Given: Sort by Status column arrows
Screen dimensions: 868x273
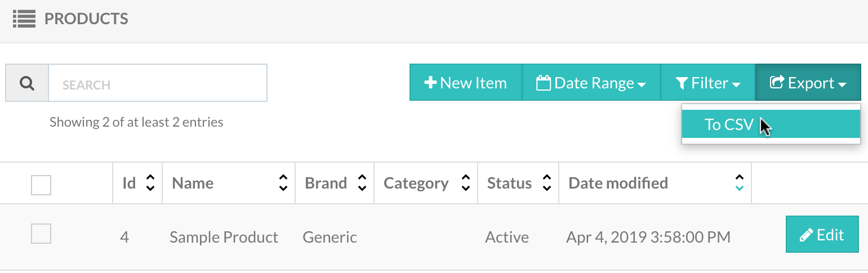Looking at the screenshot, I should pyautogui.click(x=546, y=183).
